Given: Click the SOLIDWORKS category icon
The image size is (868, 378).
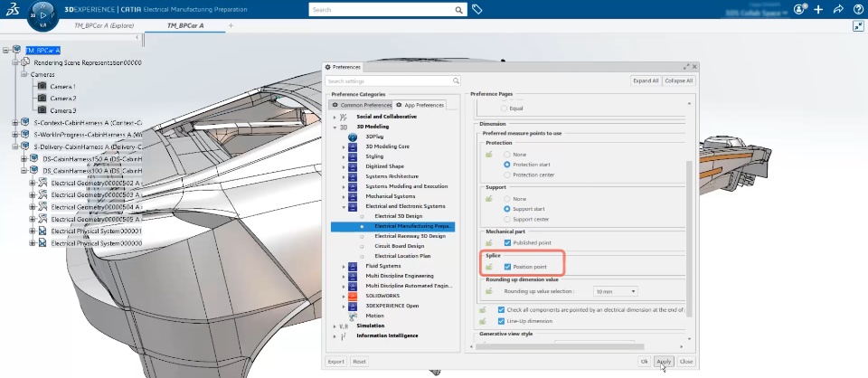Looking at the screenshot, I should coord(353,296).
